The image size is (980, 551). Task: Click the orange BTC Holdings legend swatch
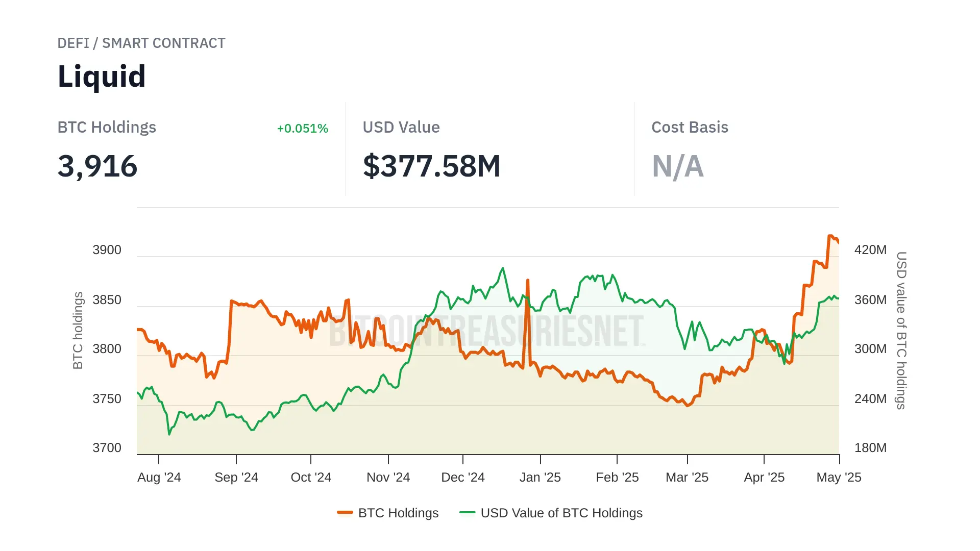(345, 513)
